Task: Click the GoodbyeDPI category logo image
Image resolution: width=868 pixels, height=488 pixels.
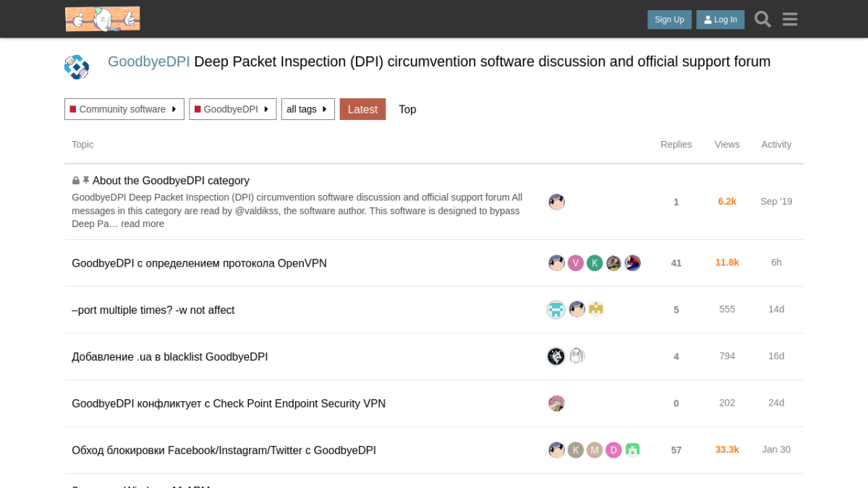Action: pyautogui.click(x=77, y=67)
